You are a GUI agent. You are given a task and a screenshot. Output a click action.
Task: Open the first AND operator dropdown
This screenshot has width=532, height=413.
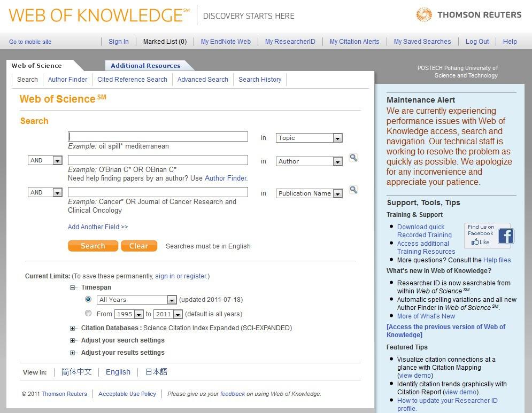click(x=45, y=160)
